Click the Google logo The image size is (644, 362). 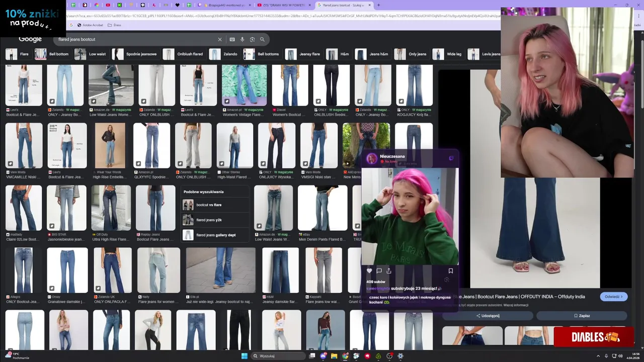coord(30,39)
